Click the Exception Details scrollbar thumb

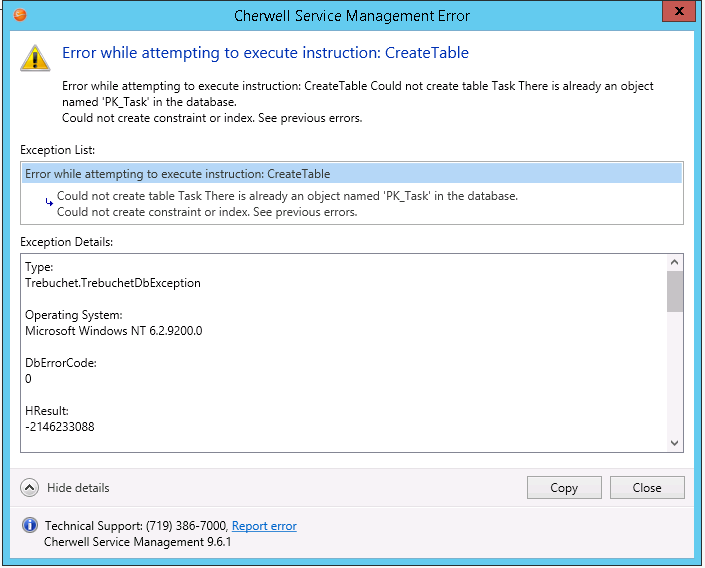[x=674, y=291]
